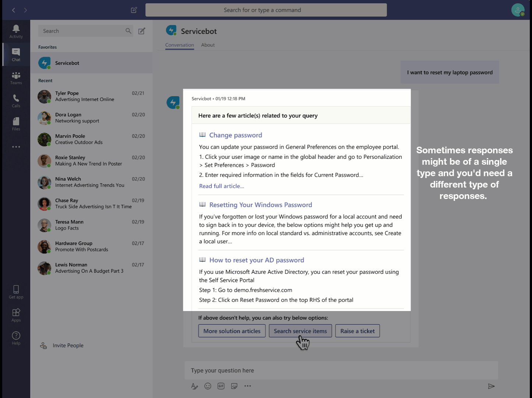Open the Lewis Norman chat
Viewport: 532px width, 398px height.
(91, 268)
